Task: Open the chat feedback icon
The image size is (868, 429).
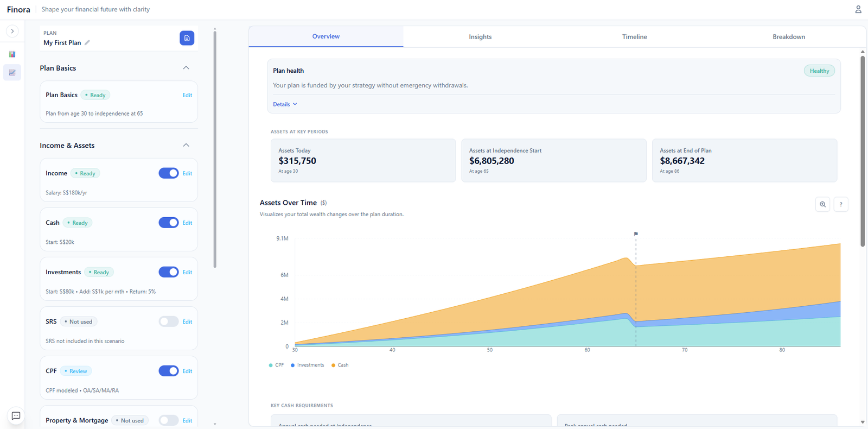Action: 16,416
